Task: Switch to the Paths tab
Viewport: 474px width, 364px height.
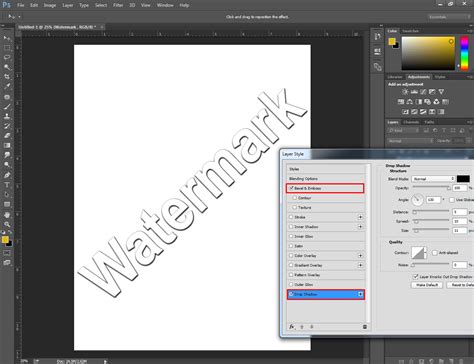Action: (429, 122)
